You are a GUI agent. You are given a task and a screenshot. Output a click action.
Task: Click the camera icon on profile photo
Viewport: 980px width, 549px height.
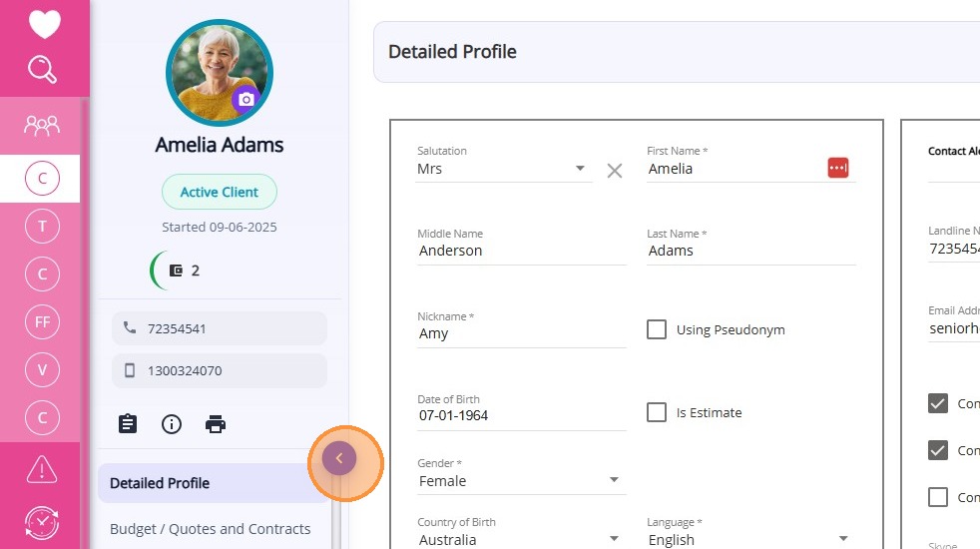tap(245, 100)
